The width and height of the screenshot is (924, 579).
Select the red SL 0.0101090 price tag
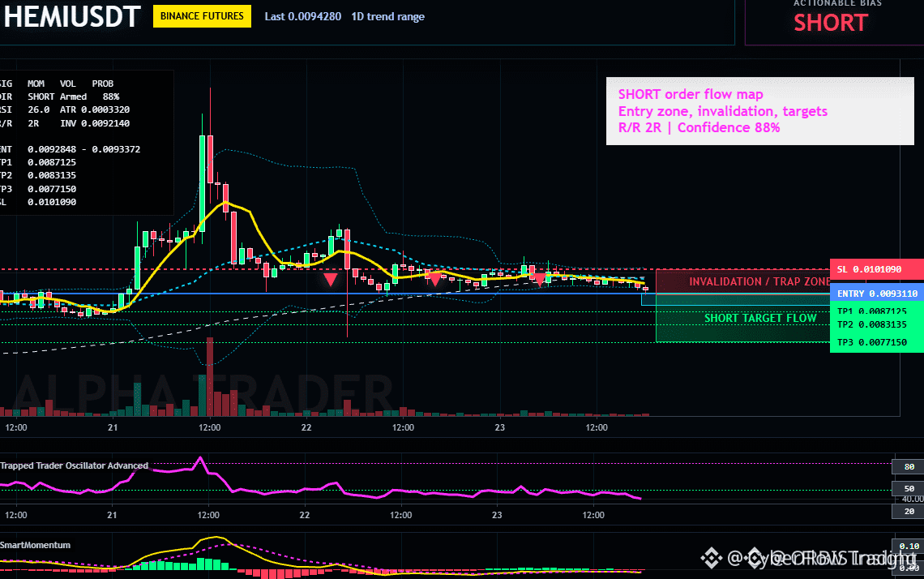pos(876,269)
